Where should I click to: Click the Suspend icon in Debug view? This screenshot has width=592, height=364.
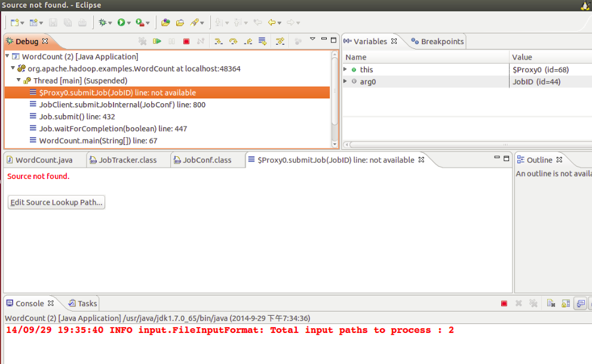pos(172,41)
